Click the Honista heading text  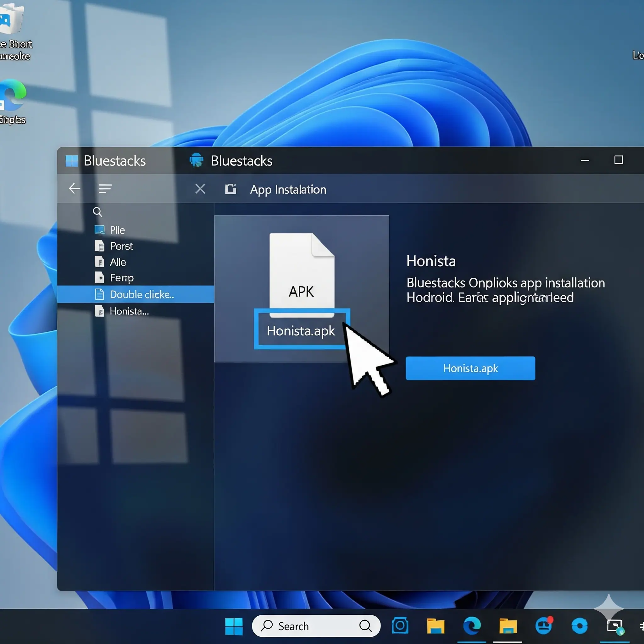pos(431,261)
